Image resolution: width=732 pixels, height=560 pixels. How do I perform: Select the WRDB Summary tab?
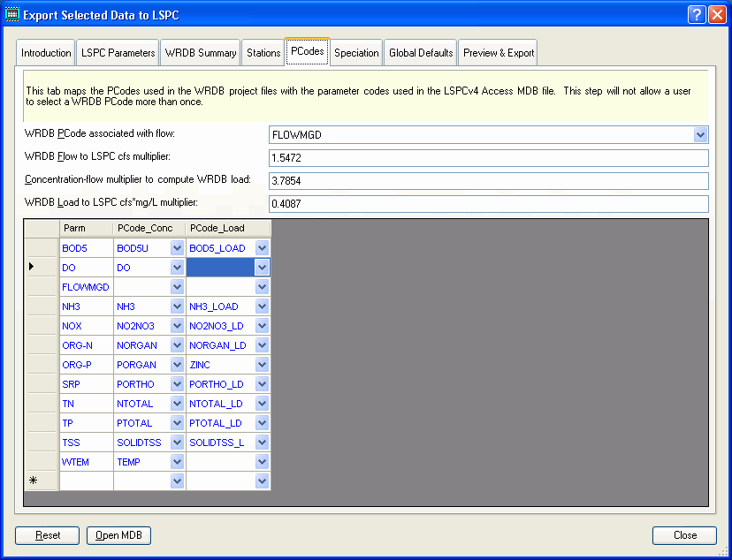200,52
